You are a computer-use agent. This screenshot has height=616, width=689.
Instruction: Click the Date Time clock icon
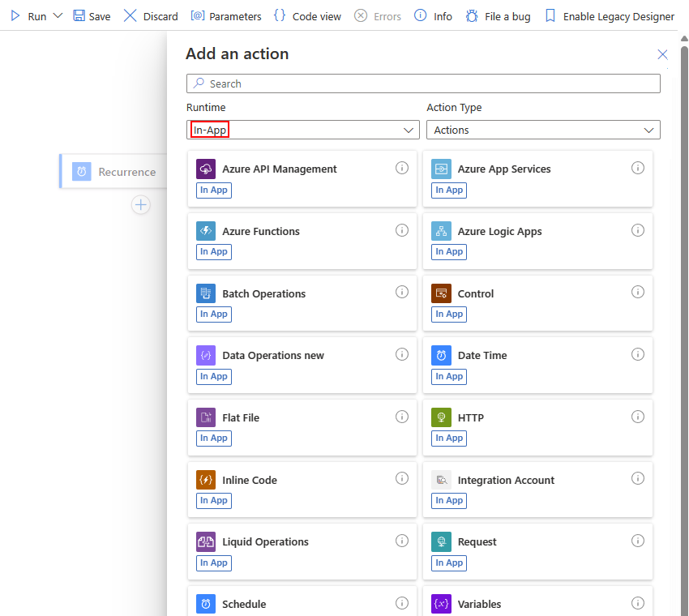(x=441, y=355)
